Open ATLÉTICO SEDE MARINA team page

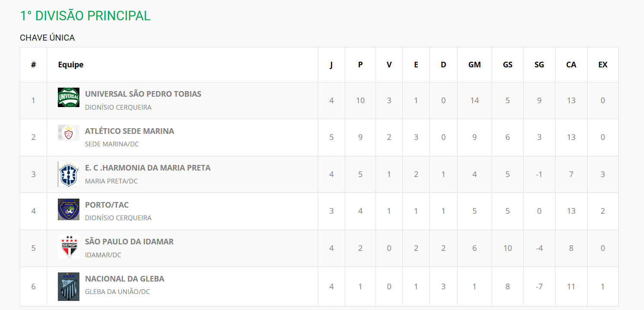[129, 131]
